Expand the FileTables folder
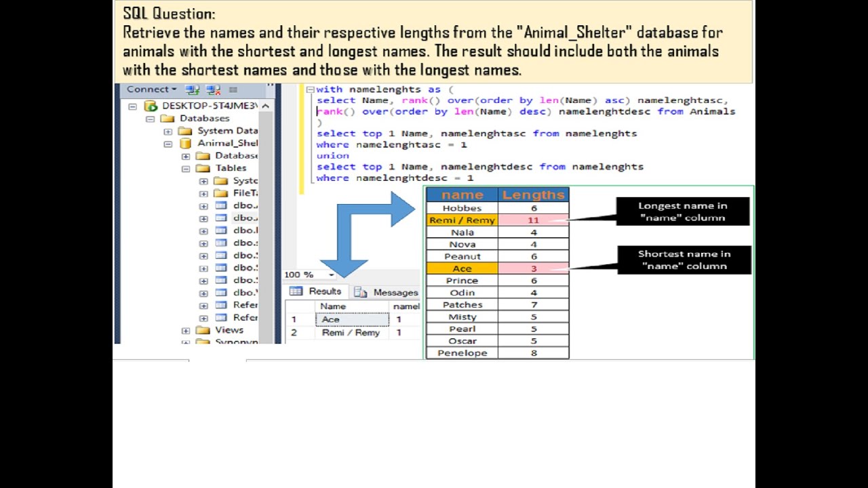 click(203, 194)
